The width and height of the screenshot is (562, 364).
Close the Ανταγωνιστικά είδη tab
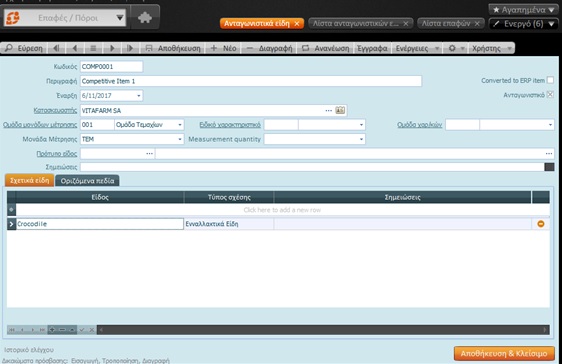(x=297, y=24)
